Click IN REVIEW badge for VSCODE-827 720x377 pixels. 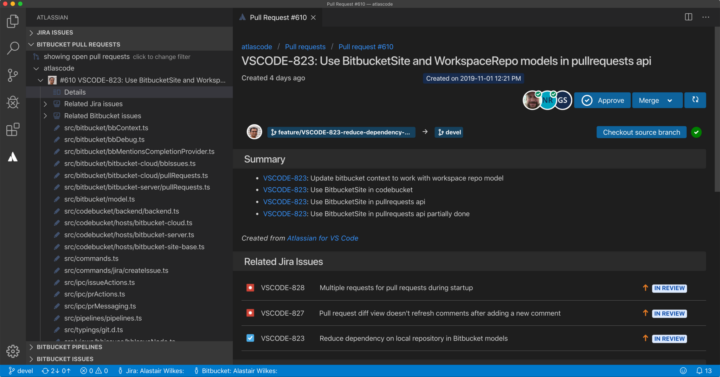669,314
